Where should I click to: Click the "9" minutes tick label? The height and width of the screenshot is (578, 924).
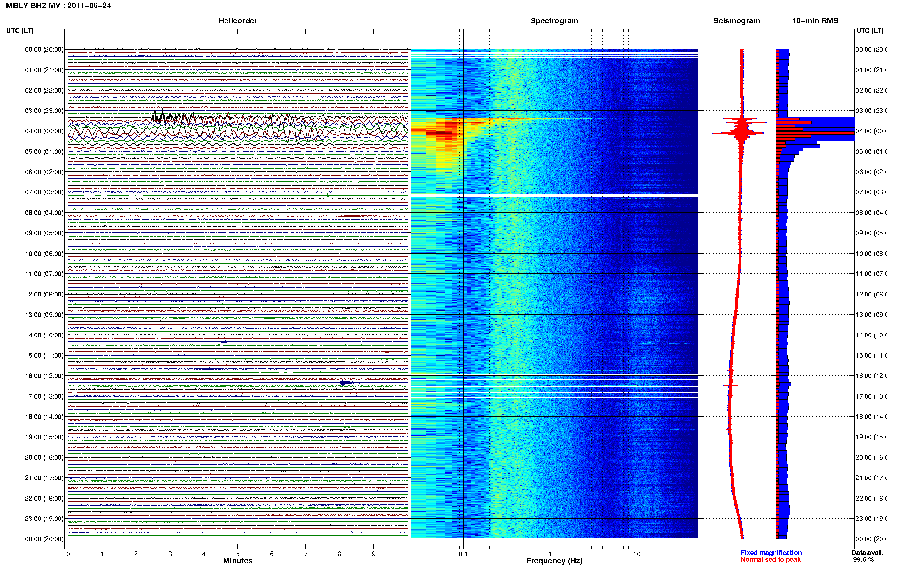coord(374,554)
